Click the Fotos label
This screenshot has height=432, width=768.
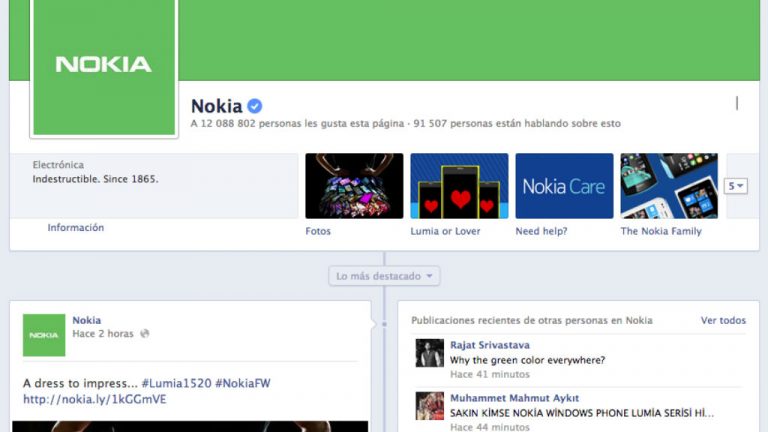coord(318,231)
